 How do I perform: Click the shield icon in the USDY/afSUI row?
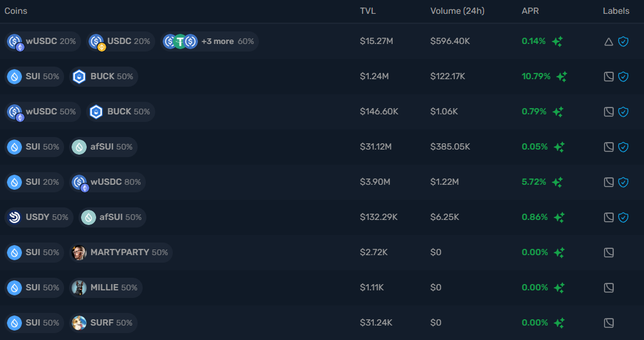[623, 217]
